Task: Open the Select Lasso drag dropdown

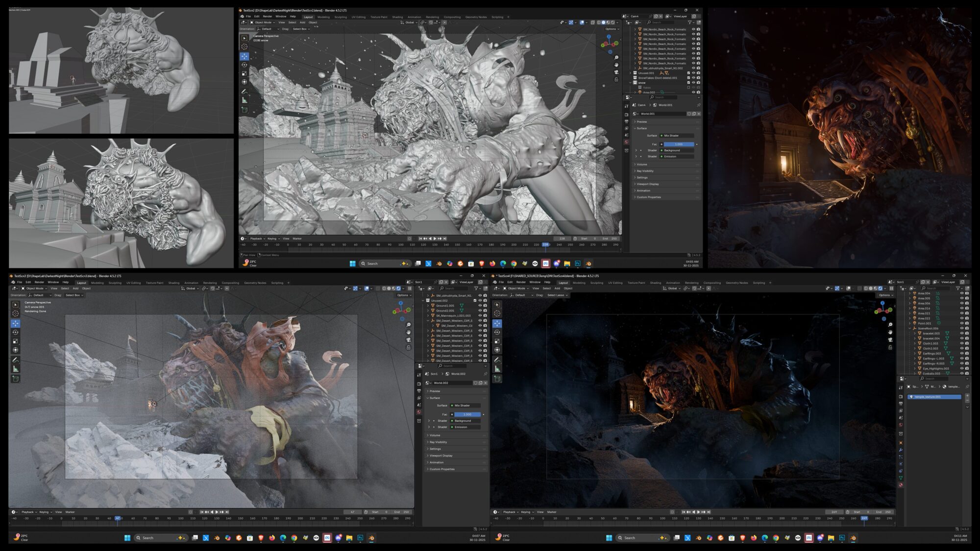Action: click(557, 295)
